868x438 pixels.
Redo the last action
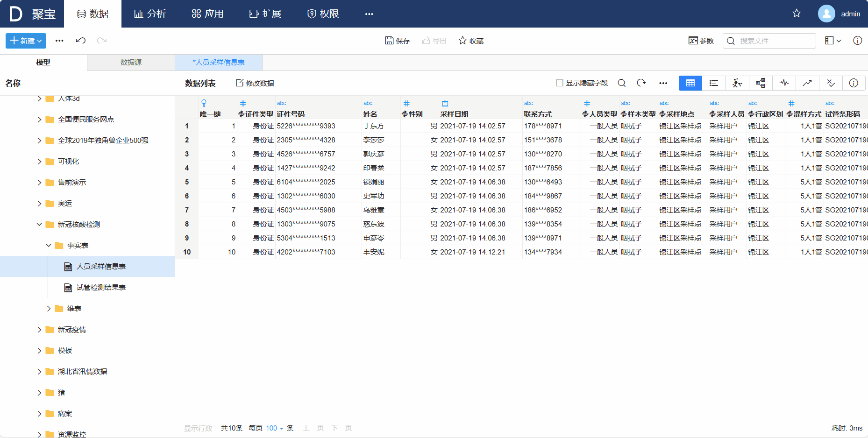pyautogui.click(x=102, y=41)
